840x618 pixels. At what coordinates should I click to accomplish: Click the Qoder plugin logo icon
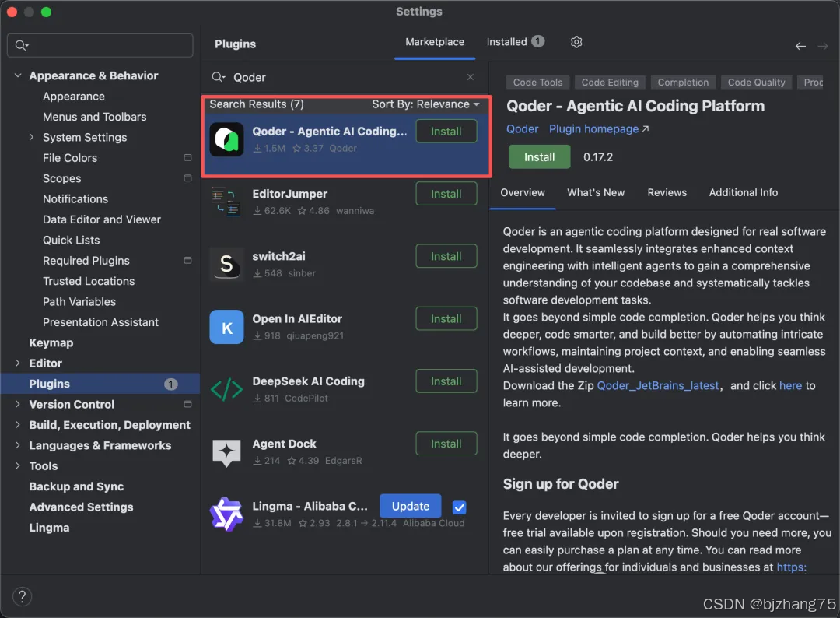point(226,139)
